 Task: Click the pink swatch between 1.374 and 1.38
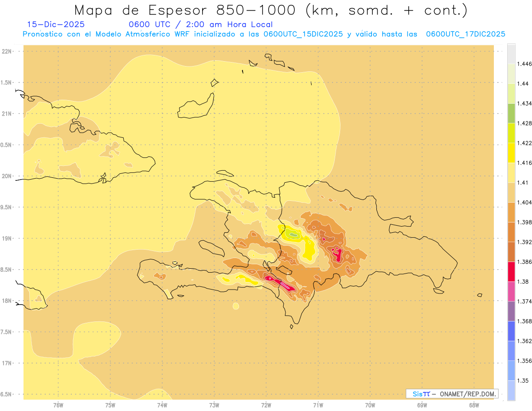[511, 291]
